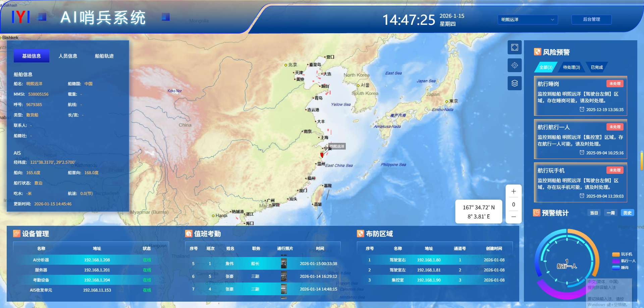
Task: Select the 人员信息 tab
Action: point(68,56)
